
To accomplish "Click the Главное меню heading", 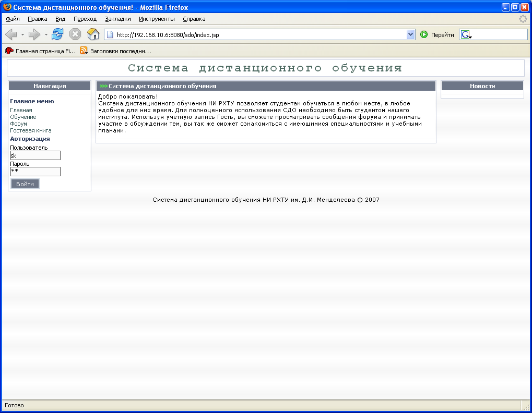I will pyautogui.click(x=32, y=101).
